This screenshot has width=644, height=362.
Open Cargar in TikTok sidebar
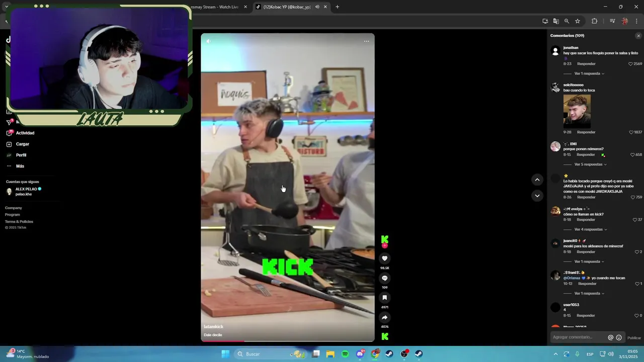(x=23, y=144)
